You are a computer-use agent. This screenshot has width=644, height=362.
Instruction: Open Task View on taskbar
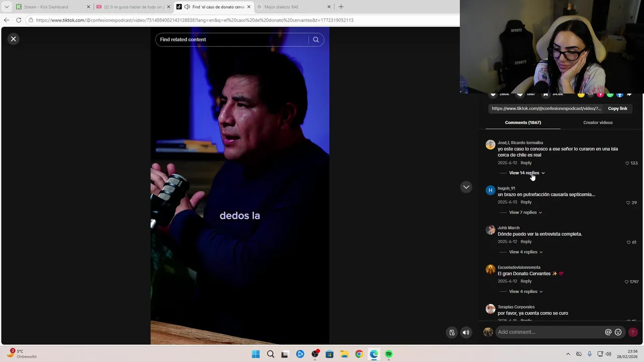point(285,354)
